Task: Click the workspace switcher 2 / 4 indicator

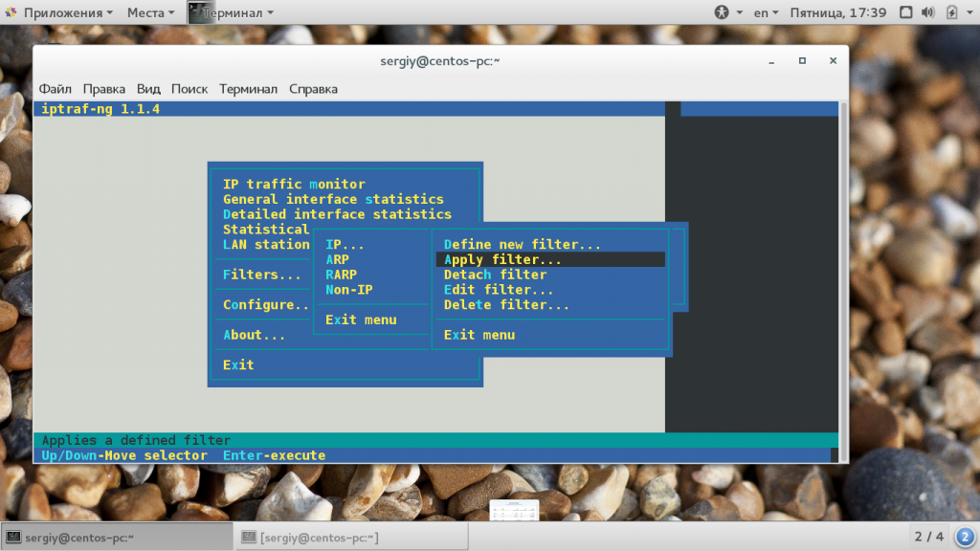Action: click(x=928, y=537)
